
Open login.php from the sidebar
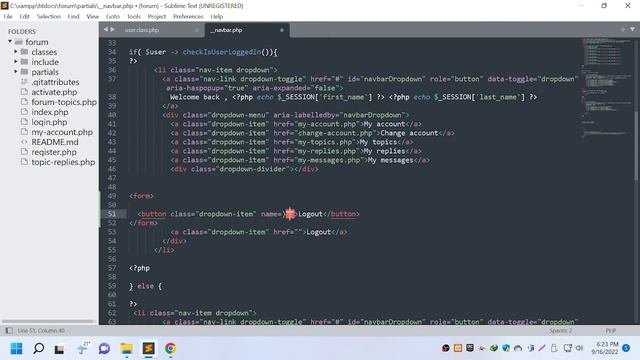point(49,122)
